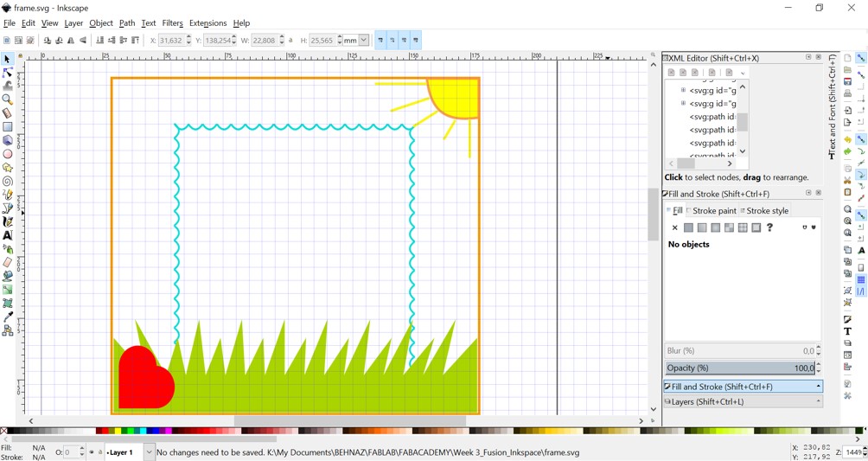Viewport: 868px width, 461px height.
Task: Click the Blur (%) slider
Action: coord(740,351)
